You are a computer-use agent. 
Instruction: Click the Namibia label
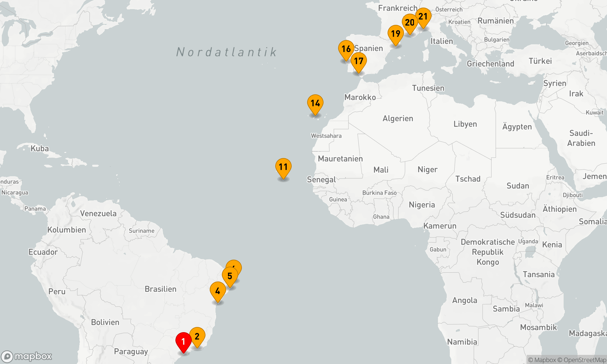coord(462,342)
